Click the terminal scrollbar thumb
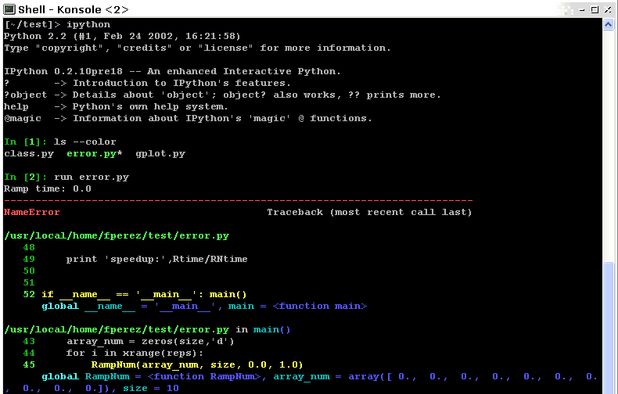 click(x=608, y=327)
